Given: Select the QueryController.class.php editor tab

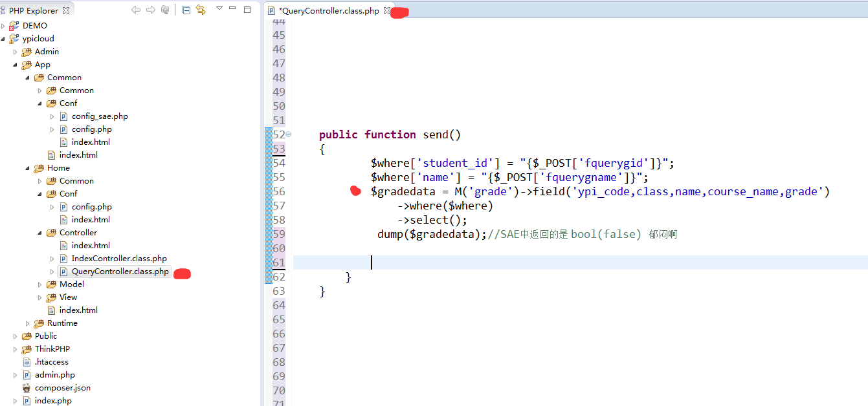Looking at the screenshot, I should coord(328,10).
